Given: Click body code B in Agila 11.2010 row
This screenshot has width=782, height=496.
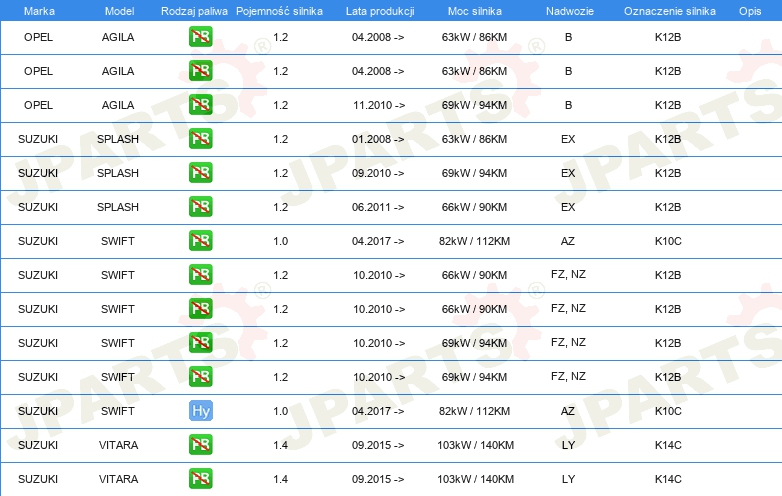Looking at the screenshot, I should click(569, 105).
